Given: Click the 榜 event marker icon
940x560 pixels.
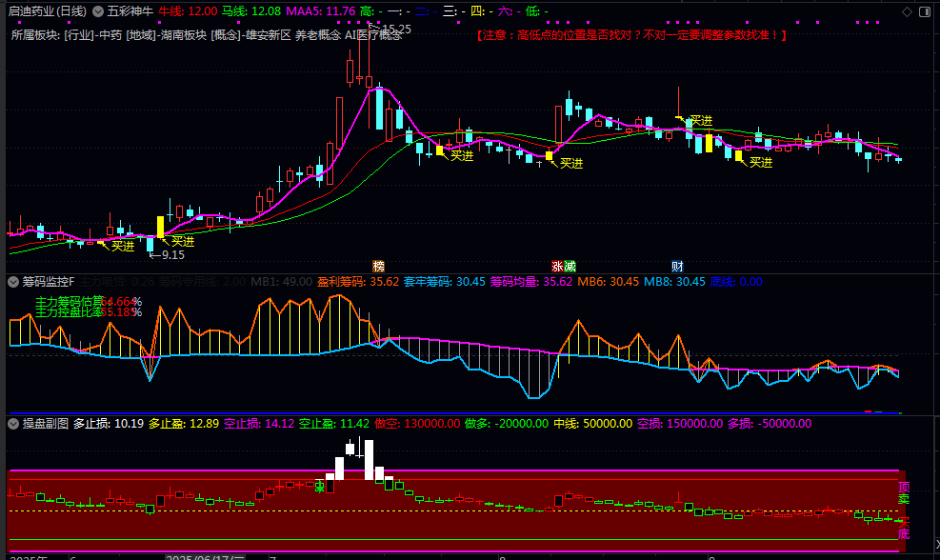Looking at the screenshot, I should click(x=379, y=266).
